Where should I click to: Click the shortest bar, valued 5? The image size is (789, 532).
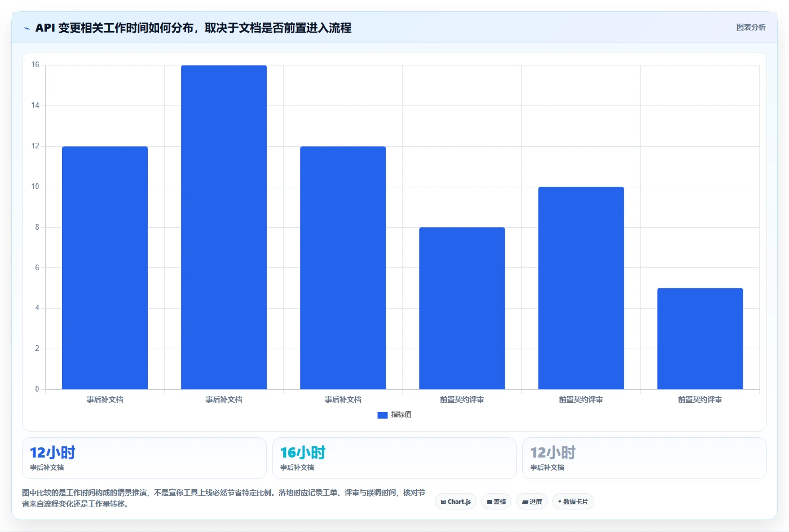point(700,338)
